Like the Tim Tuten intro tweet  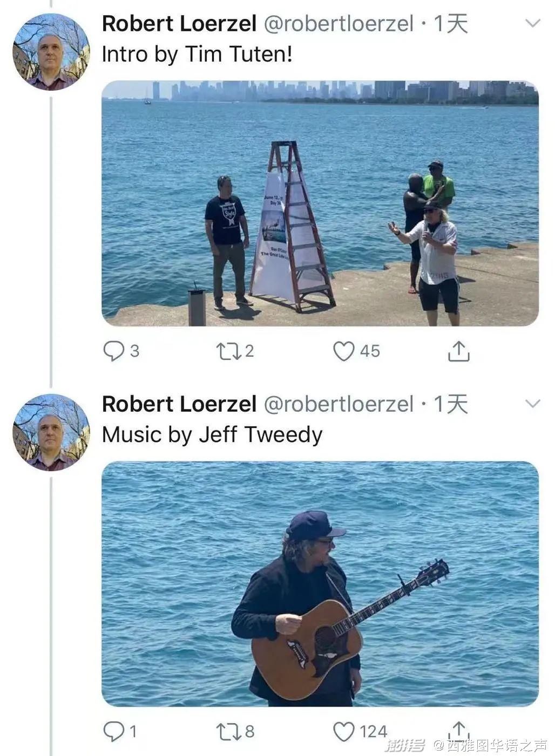(x=343, y=351)
